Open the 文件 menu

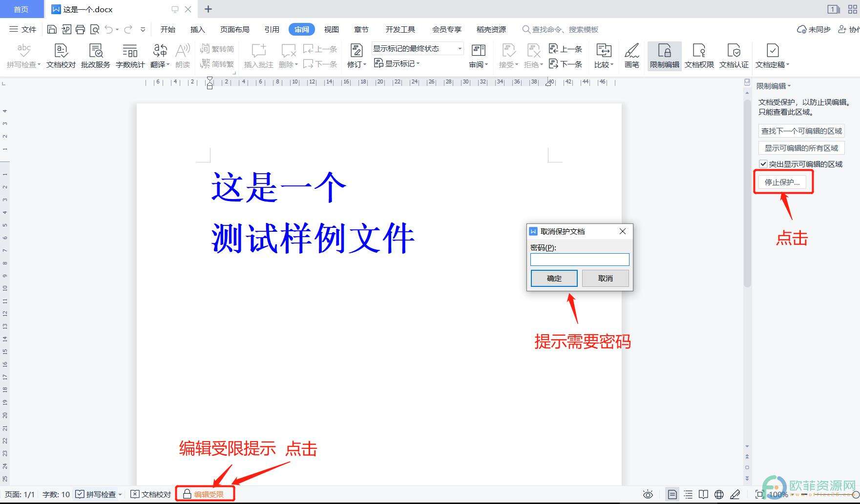[23, 29]
